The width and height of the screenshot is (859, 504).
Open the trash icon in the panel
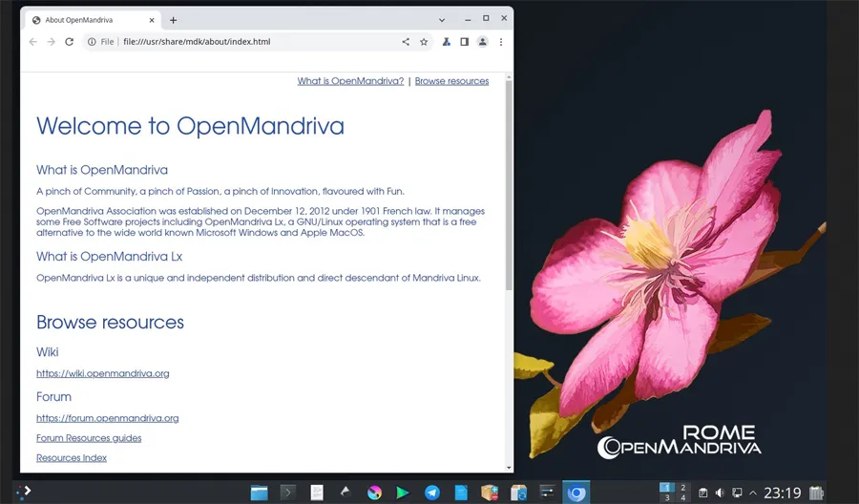pos(816,493)
